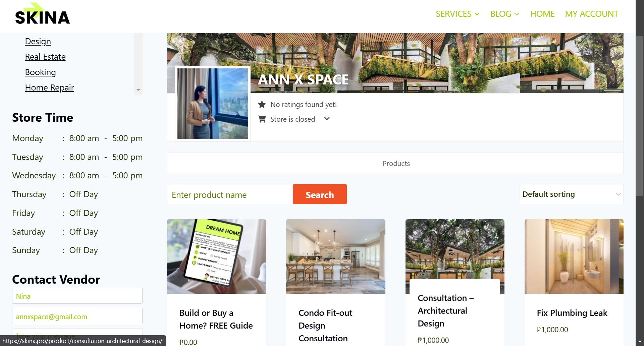The height and width of the screenshot is (346, 644).
Task: Click the star rating icon
Action: (x=262, y=105)
